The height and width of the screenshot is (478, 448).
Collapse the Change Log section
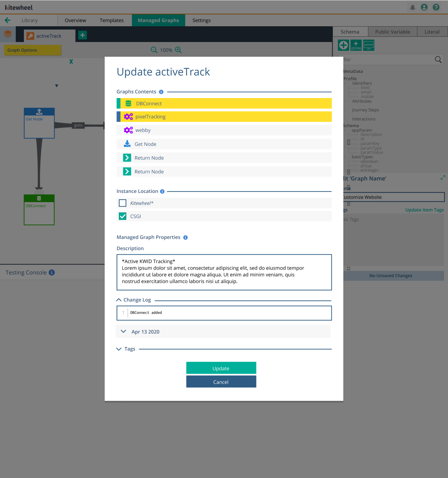click(119, 299)
